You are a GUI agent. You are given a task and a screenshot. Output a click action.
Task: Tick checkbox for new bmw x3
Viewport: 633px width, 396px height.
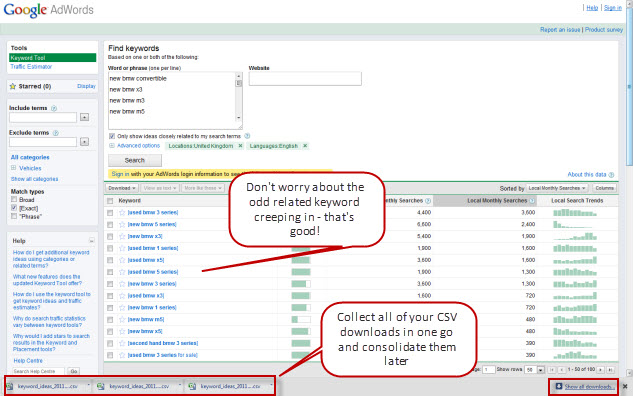(110, 237)
